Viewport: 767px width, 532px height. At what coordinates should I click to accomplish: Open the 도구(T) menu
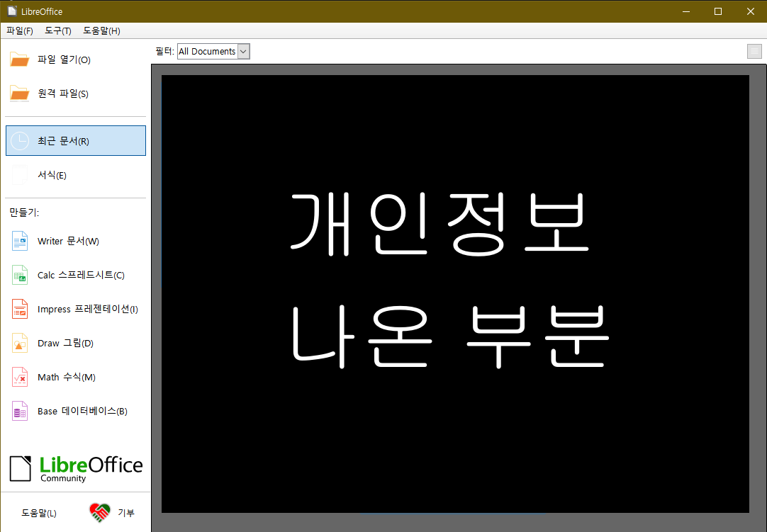pos(57,30)
